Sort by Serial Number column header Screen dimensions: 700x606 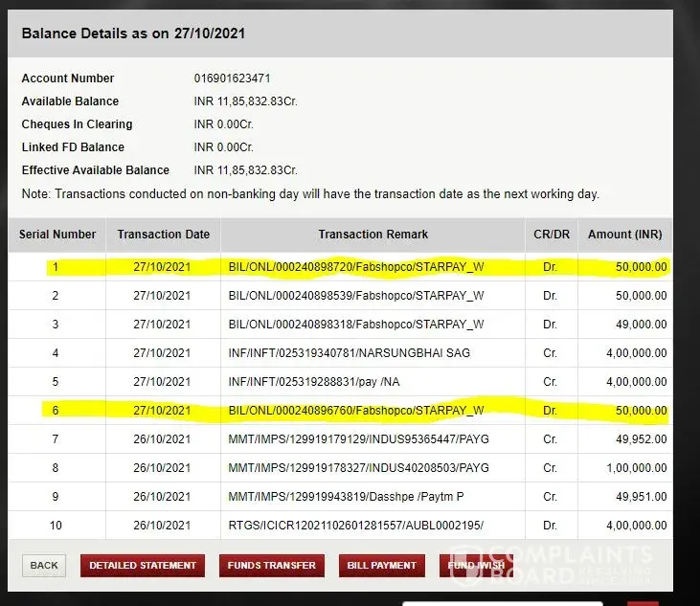coord(57,234)
